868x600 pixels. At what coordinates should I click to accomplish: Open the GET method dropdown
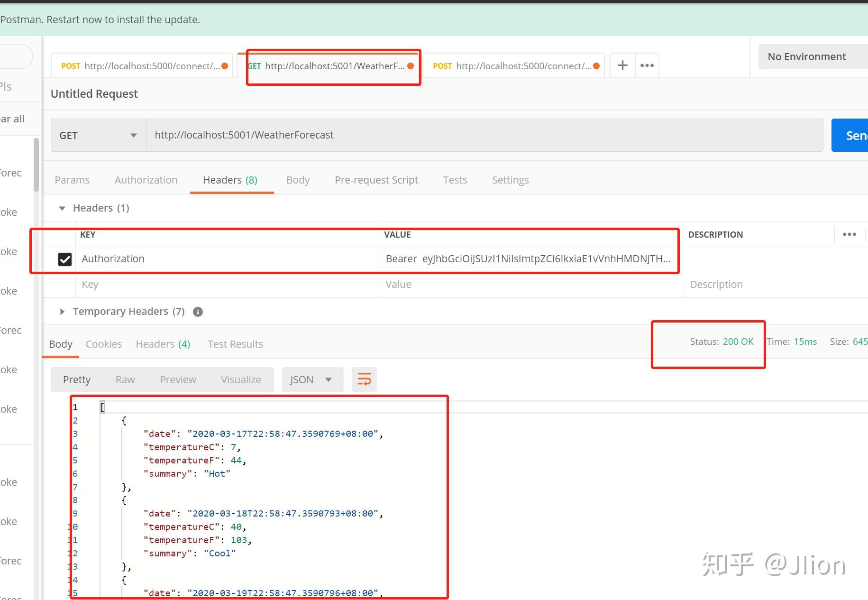coord(98,135)
